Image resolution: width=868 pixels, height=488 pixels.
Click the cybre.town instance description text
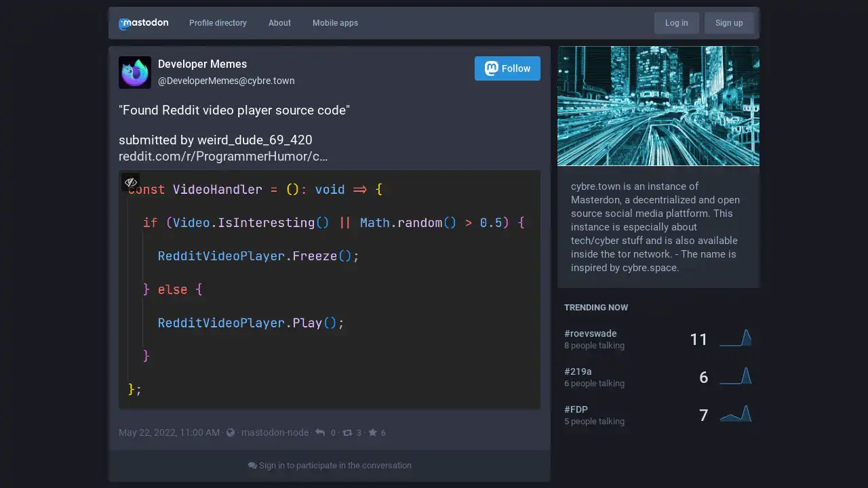(656, 227)
